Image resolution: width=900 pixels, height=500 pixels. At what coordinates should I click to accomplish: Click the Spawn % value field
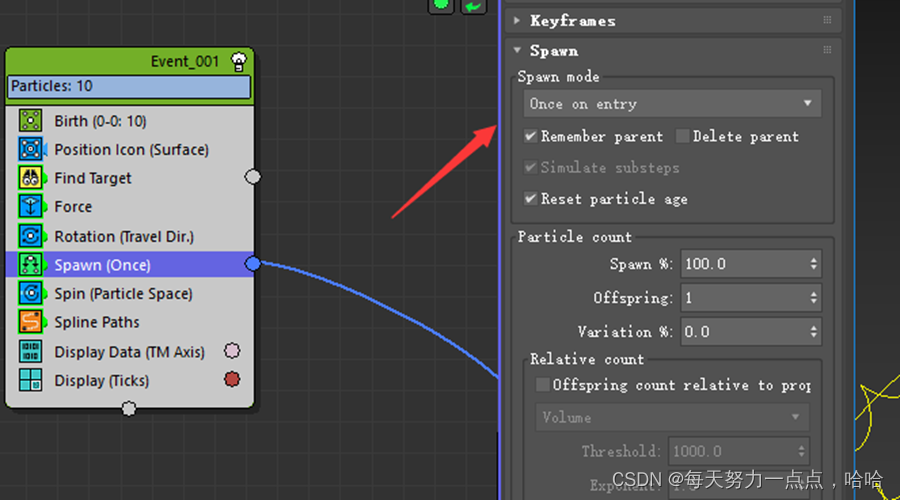[743, 264]
